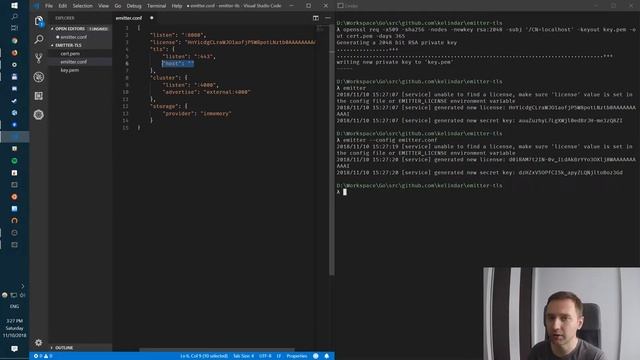The width and height of the screenshot is (640, 360).
Task: Collapse the Open Editors section
Action: click(x=70, y=29)
